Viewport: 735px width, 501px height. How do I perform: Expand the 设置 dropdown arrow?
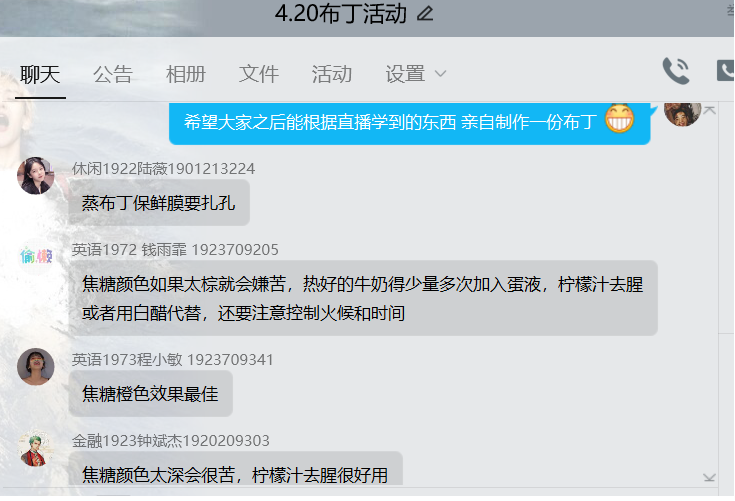tap(440, 74)
